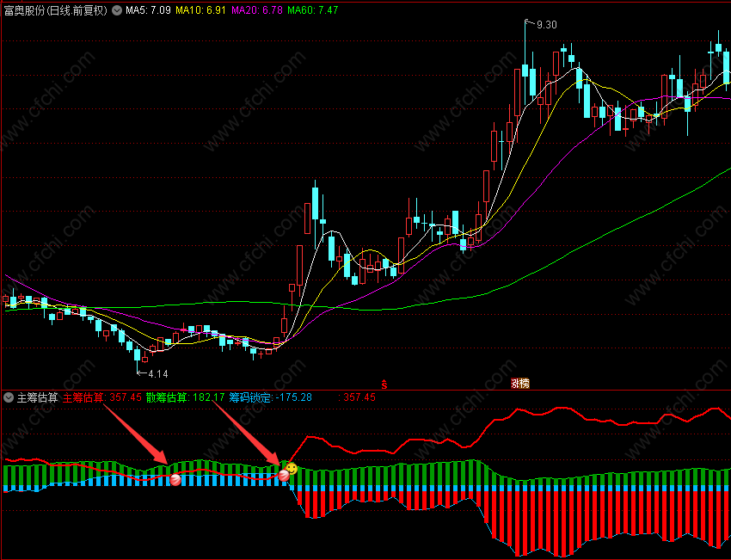Expand the 主筹估算 indicator options chevron
Viewport: 731px width, 560px height.
point(9,397)
